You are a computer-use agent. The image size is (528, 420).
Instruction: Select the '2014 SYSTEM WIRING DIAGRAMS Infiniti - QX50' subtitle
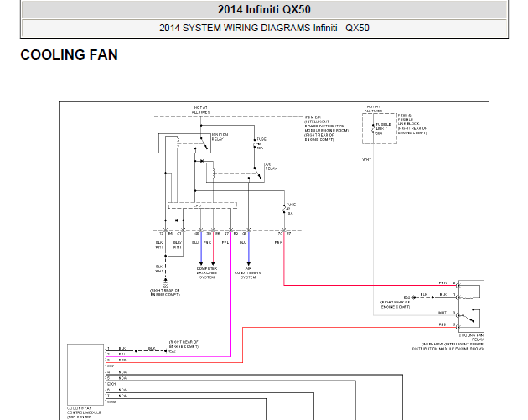264,28
